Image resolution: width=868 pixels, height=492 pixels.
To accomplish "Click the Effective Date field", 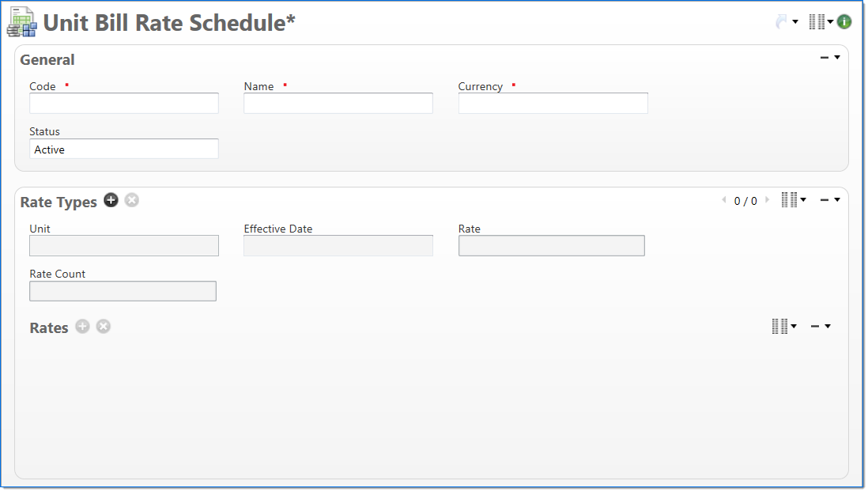I will click(x=338, y=246).
